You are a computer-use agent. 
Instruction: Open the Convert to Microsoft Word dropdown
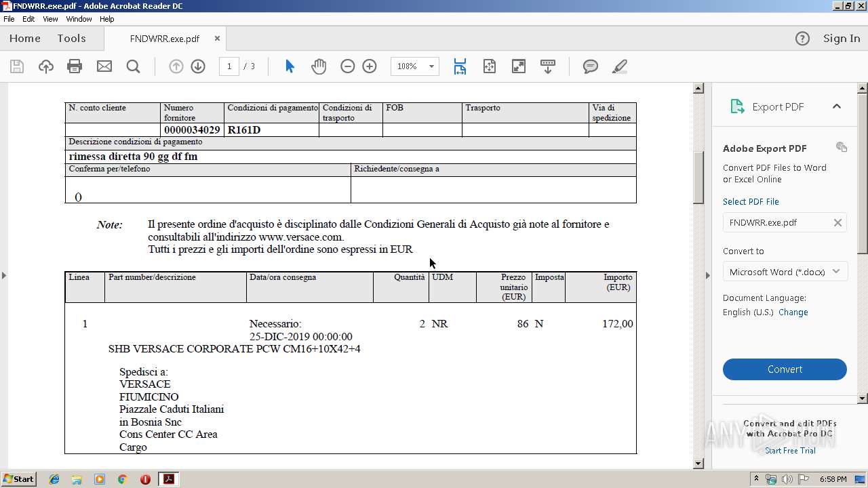785,272
